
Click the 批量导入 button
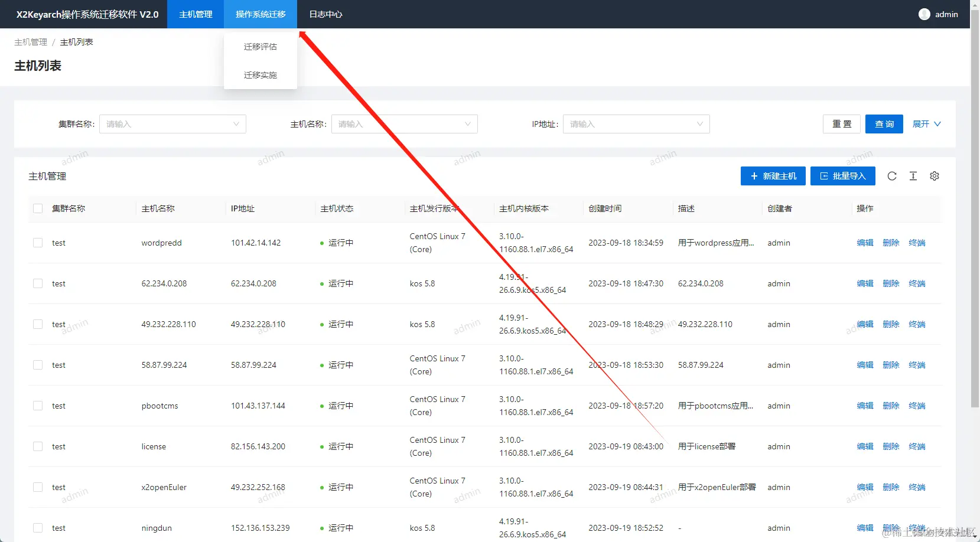point(842,176)
